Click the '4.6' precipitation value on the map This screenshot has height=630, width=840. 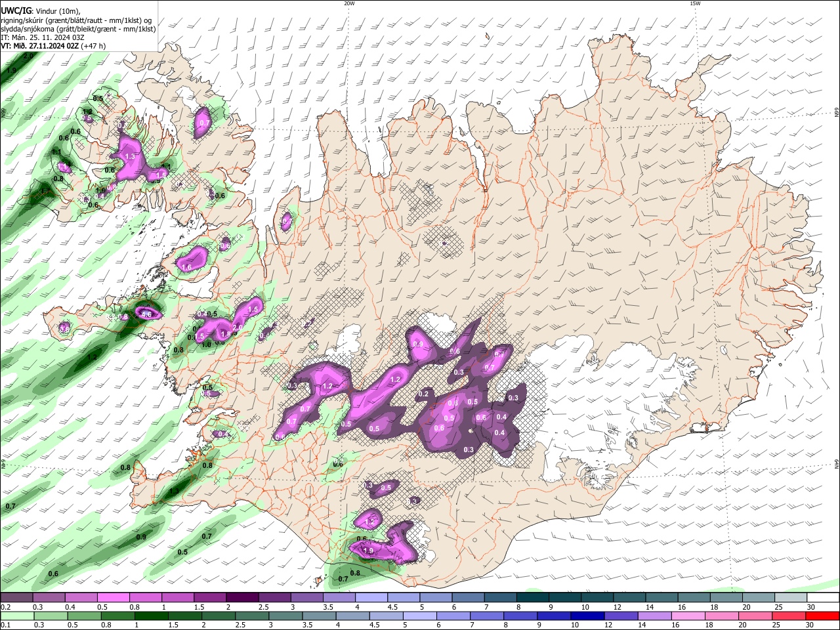click(148, 314)
